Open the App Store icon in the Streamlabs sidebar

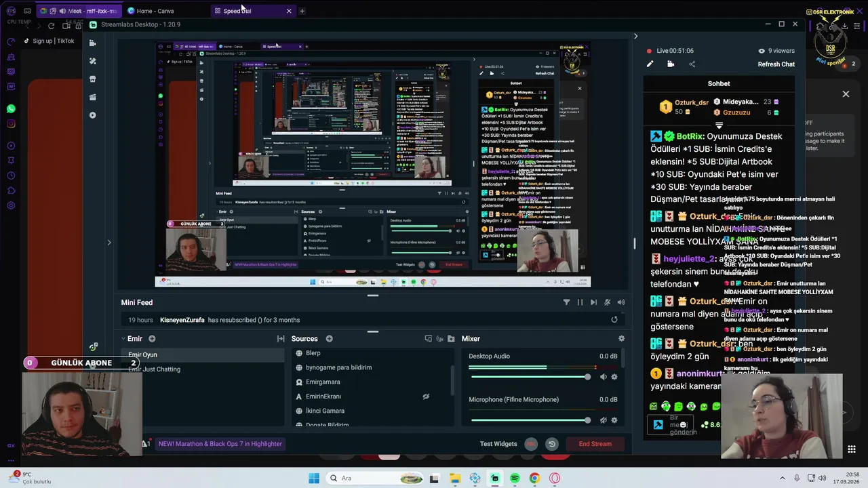click(93, 79)
